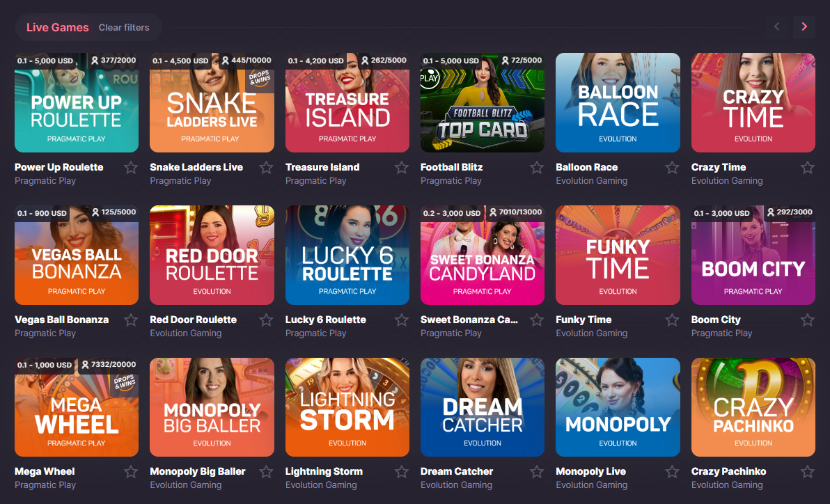Click the Power Up Roulette title text
830x504 pixels.
(58, 167)
